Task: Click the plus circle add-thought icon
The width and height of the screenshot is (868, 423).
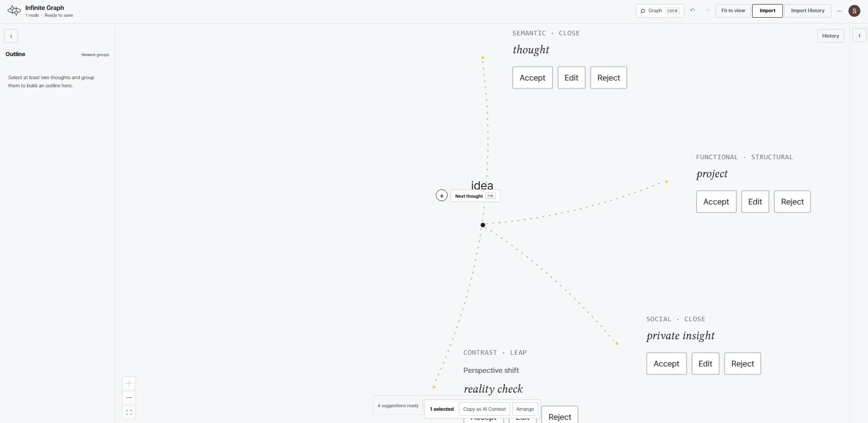Action: click(442, 195)
